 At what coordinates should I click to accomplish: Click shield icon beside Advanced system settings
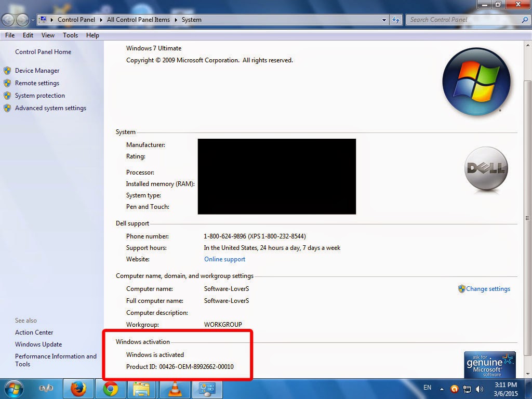tap(7, 108)
